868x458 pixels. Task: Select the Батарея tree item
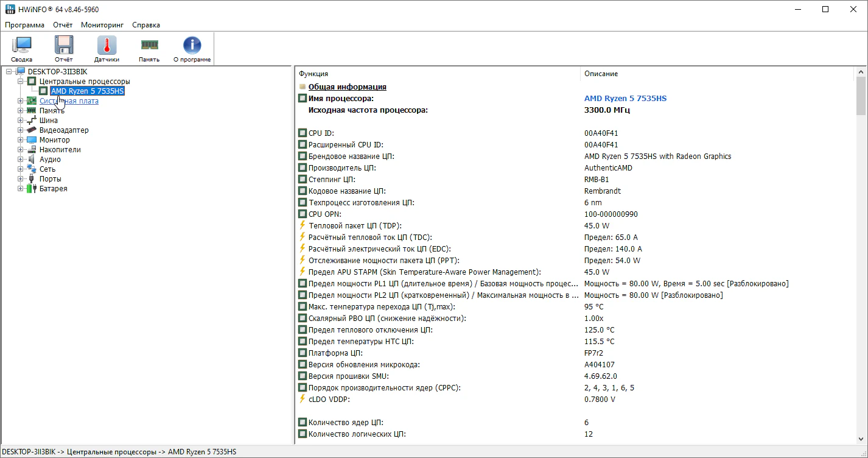click(53, 189)
